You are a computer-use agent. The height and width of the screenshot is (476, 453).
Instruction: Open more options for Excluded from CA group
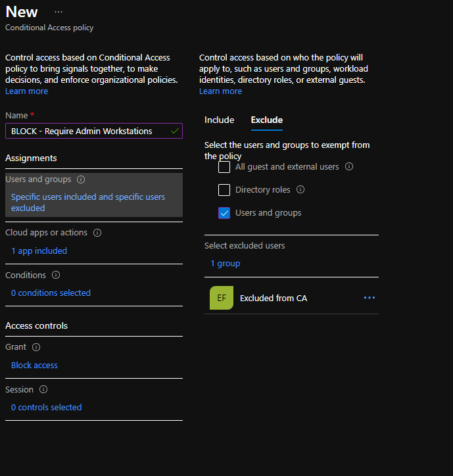point(369,298)
